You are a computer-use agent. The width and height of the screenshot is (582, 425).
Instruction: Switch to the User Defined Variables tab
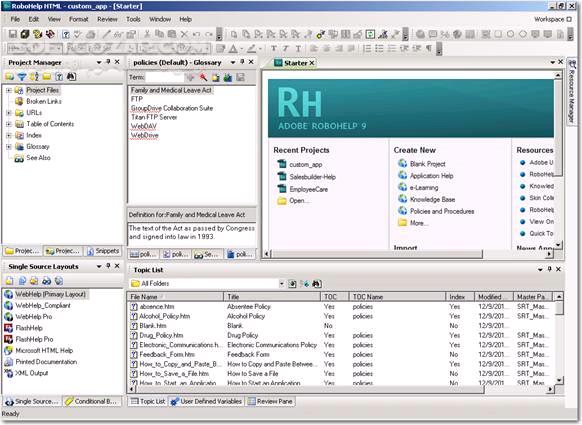click(206, 401)
